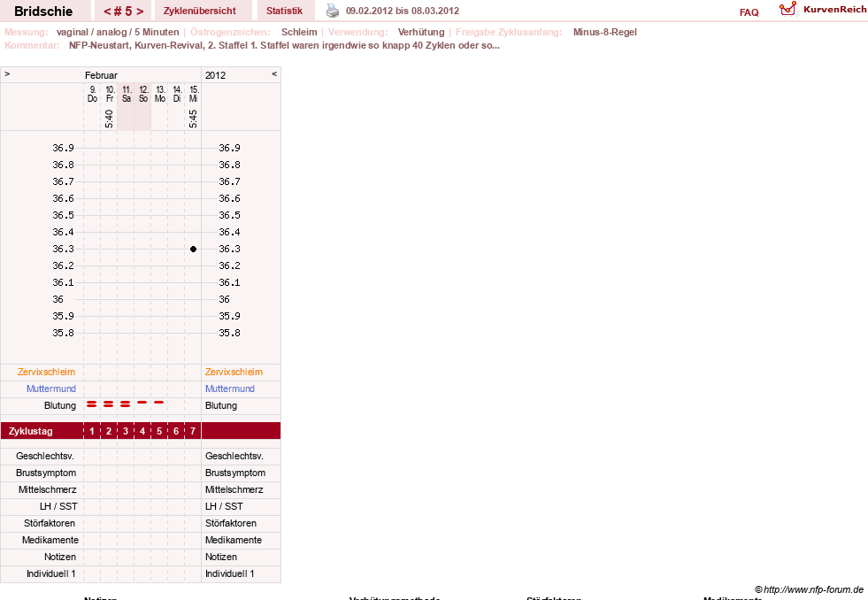Viewport: 868px width, 600px height.
Task: Collapse chart with the top-right arrow
Action: [274, 73]
